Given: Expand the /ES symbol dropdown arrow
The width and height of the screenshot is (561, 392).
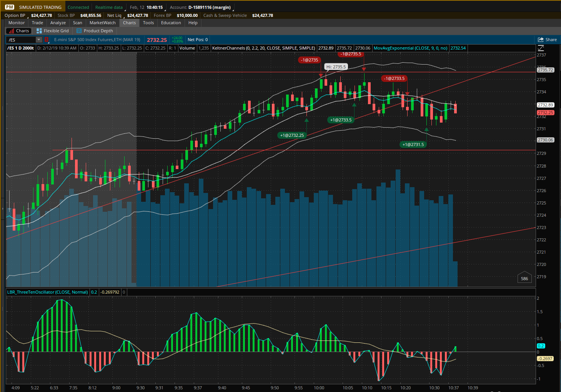Looking at the screenshot, I should point(38,40).
